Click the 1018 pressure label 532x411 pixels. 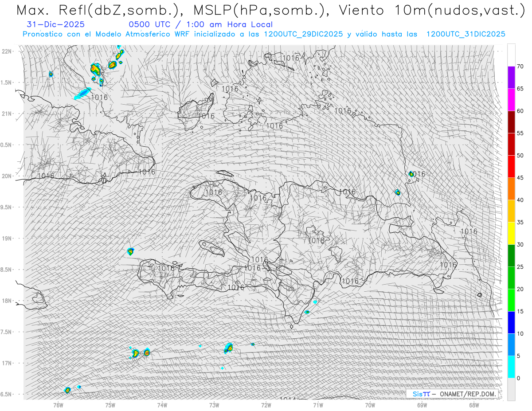pos(316,240)
